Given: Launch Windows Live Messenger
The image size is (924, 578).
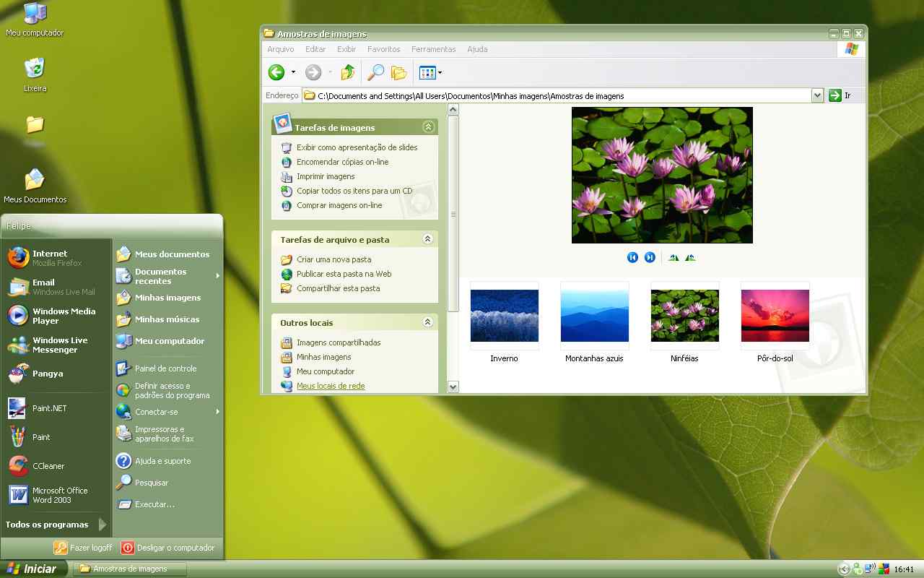Looking at the screenshot, I should 58,345.
